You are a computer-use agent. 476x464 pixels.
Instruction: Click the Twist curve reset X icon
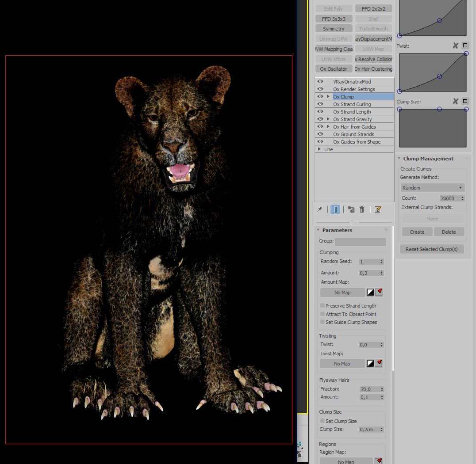coord(455,46)
